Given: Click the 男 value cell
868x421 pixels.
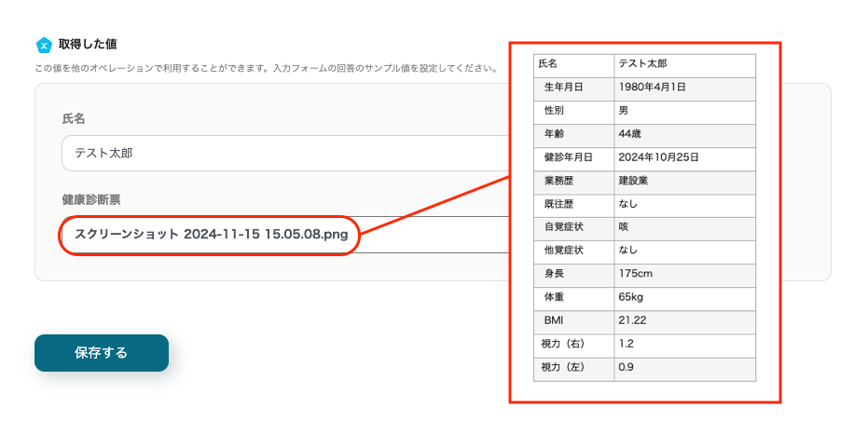Looking at the screenshot, I should (684, 113).
